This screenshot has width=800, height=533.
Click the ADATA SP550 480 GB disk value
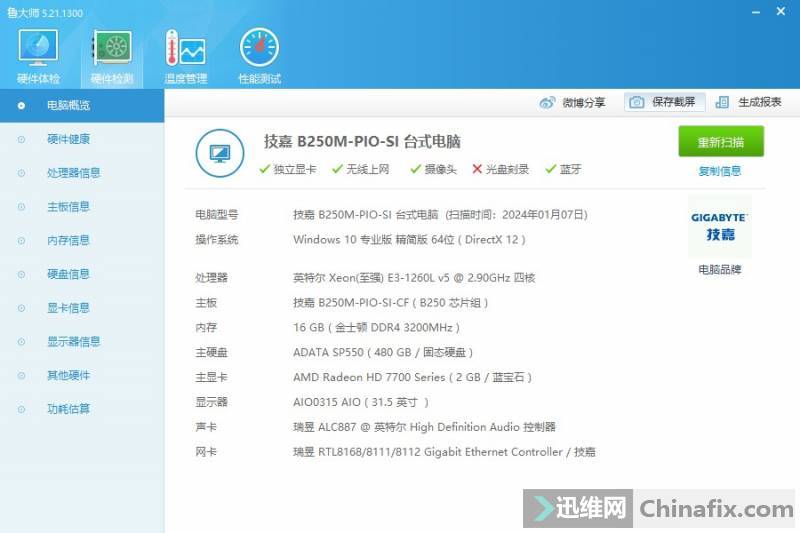383,352
